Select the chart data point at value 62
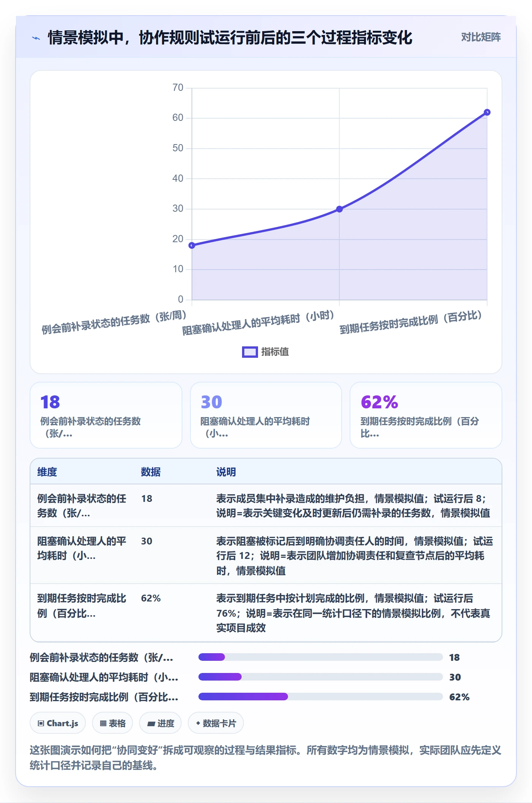The height and width of the screenshot is (803, 532). click(x=487, y=112)
